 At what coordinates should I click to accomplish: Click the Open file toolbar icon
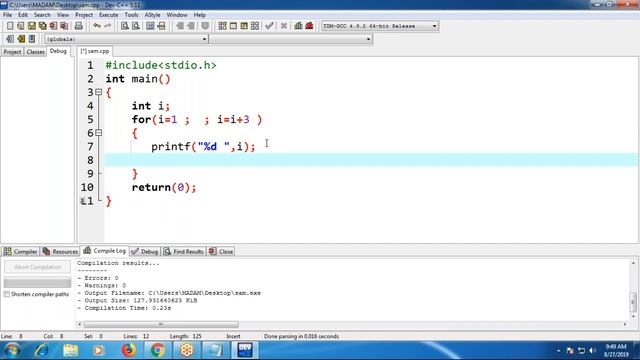21,26
